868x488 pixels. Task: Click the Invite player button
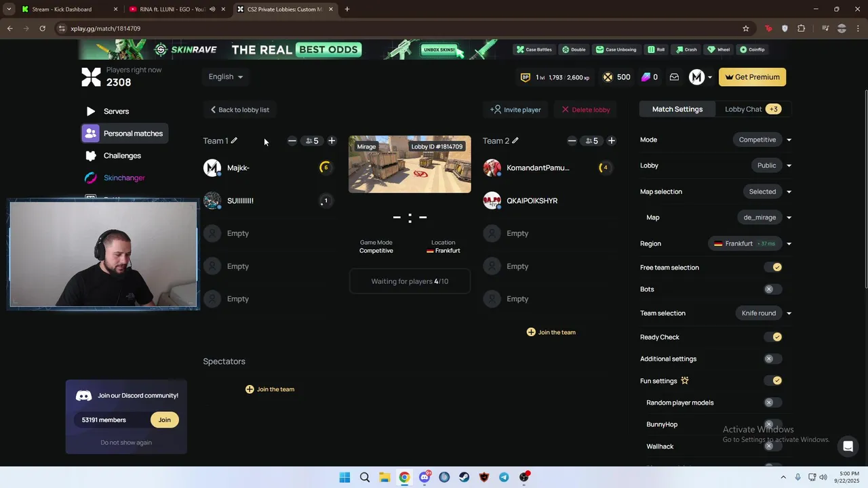tap(515, 110)
